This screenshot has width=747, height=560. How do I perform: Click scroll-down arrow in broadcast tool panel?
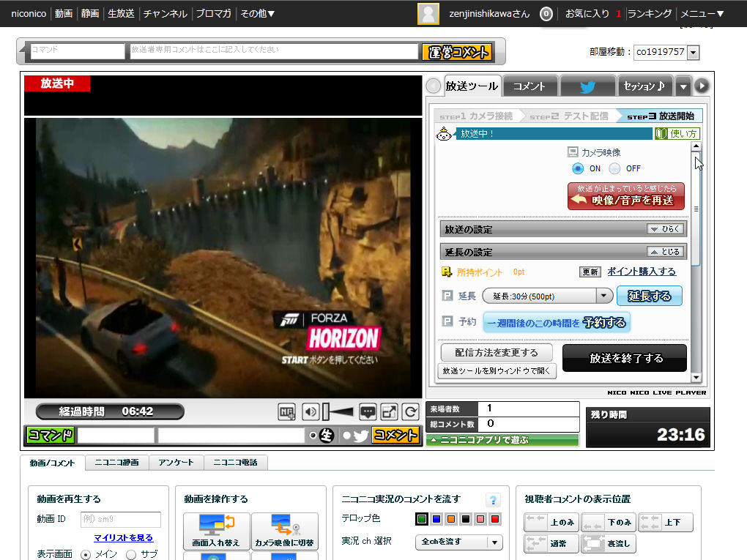(x=696, y=378)
